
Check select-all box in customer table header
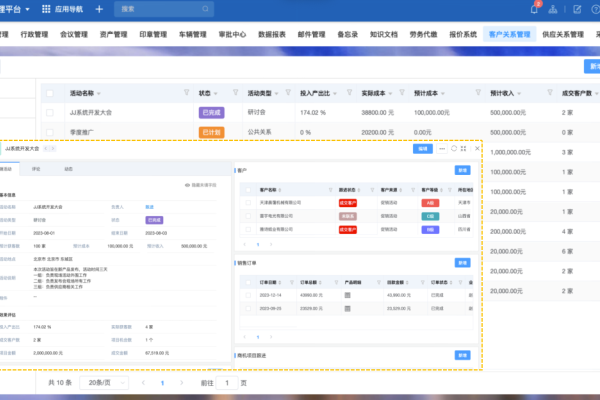point(248,190)
